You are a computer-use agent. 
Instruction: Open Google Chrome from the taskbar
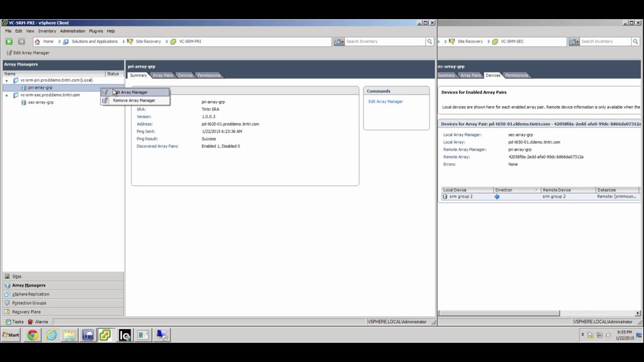(x=33, y=335)
